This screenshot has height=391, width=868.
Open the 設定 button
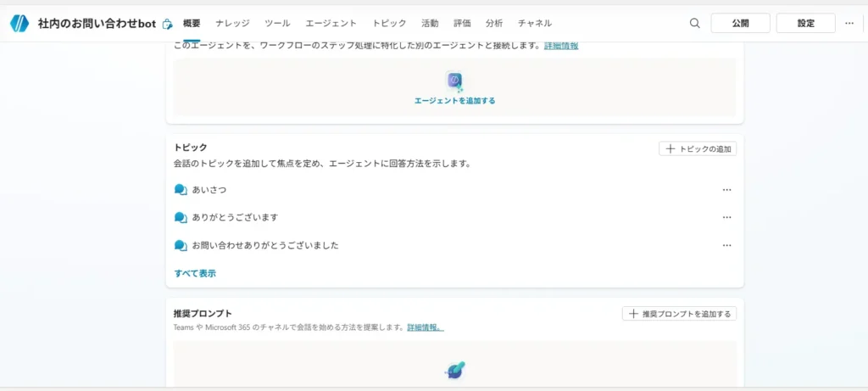pyautogui.click(x=805, y=24)
